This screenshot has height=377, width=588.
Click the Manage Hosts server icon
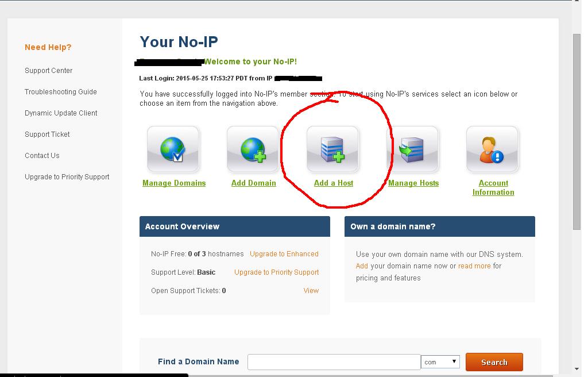tap(412, 149)
